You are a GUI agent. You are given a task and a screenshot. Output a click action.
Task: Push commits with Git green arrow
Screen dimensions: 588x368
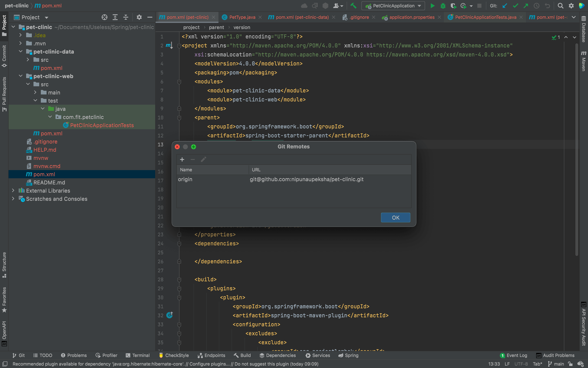(526, 6)
